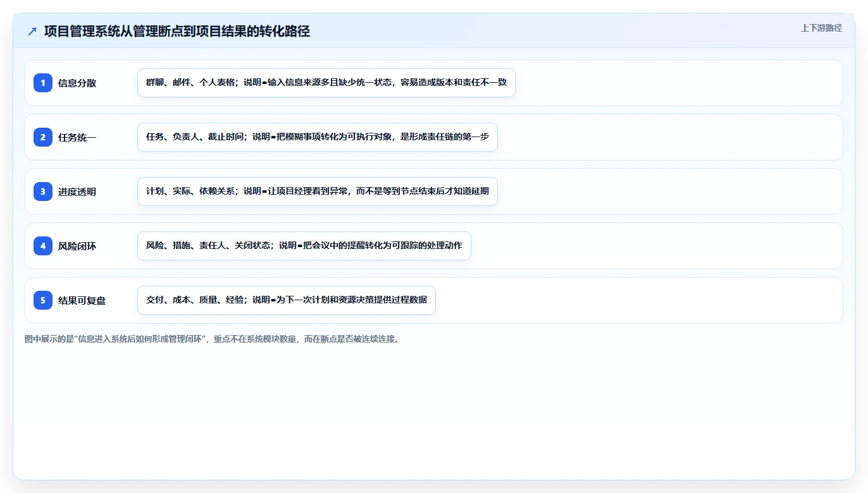Screen dimensions: 868x493
Task: Click the 风险闭环 step label
Action: tap(77, 246)
